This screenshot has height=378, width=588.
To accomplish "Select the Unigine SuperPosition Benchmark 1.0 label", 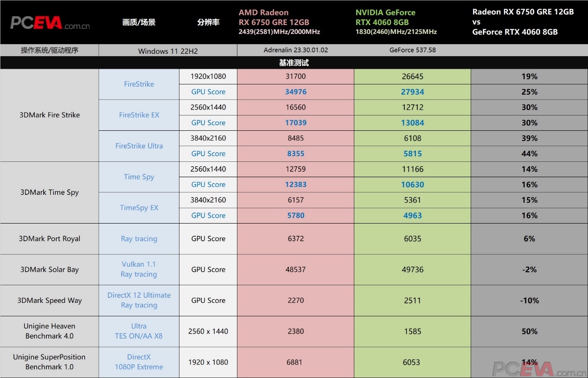I will pyautogui.click(x=50, y=362).
